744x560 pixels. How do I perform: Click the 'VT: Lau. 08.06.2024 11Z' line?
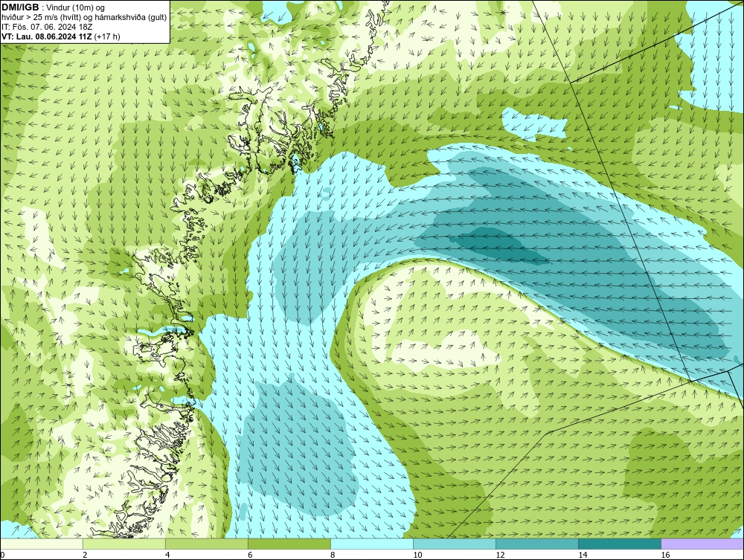pyautogui.click(x=47, y=36)
